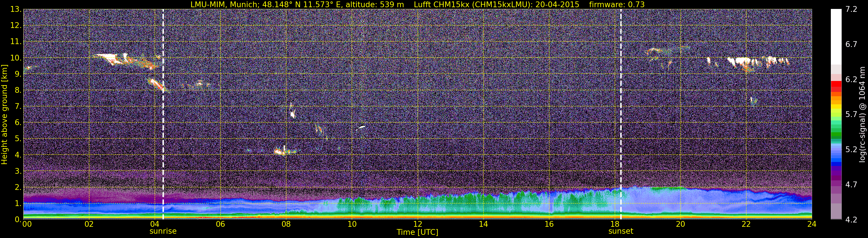Viewport: 868px width, 238px height.
Task: Click the 'firmware: 0.73' text in title
Action: point(617,4)
